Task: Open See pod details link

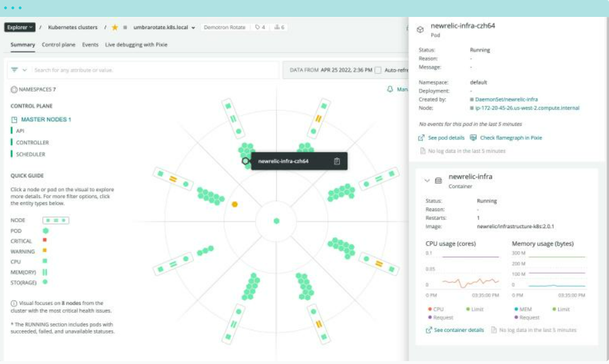Action: click(446, 138)
